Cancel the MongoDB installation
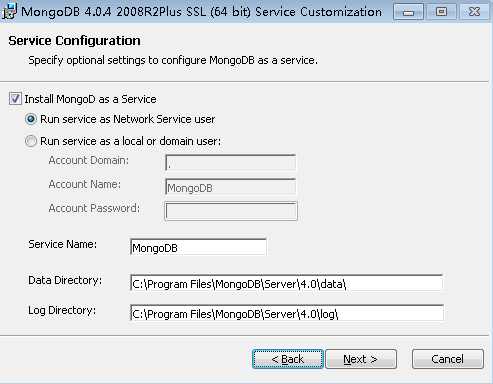 (448, 359)
